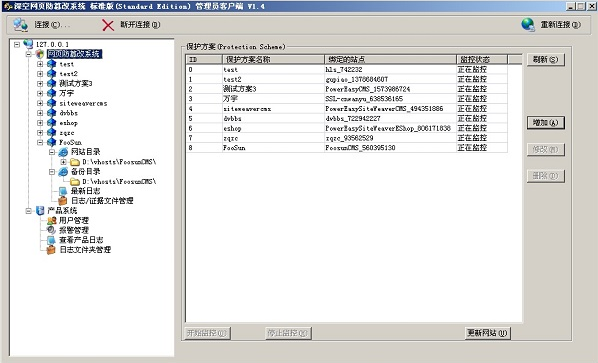Click the 增加 add button
The height and width of the screenshot is (363, 598).
pos(545,123)
